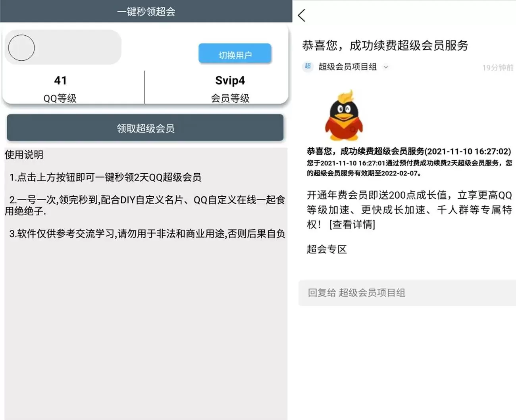Visit the 超会专区 zone link

point(327,249)
